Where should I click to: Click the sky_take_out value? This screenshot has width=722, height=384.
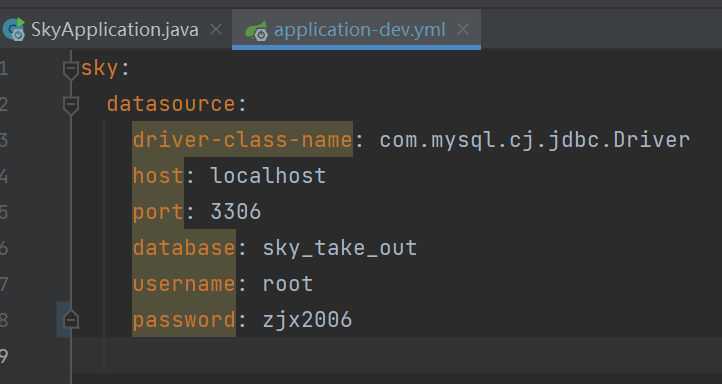[340, 249]
